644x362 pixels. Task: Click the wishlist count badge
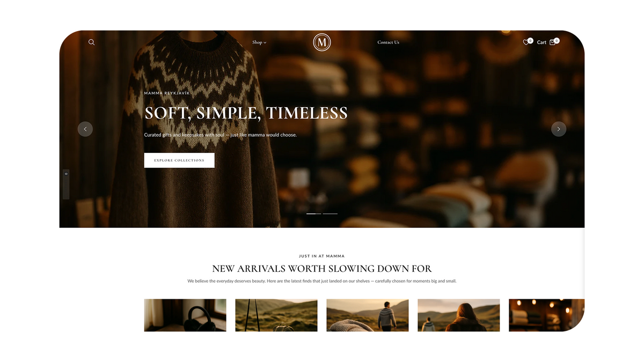[x=530, y=40]
